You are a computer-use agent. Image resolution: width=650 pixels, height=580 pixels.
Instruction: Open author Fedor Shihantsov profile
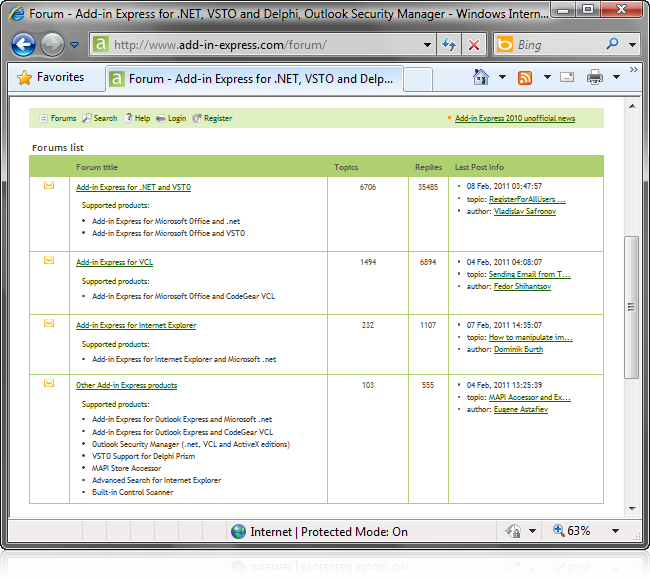[522, 286]
